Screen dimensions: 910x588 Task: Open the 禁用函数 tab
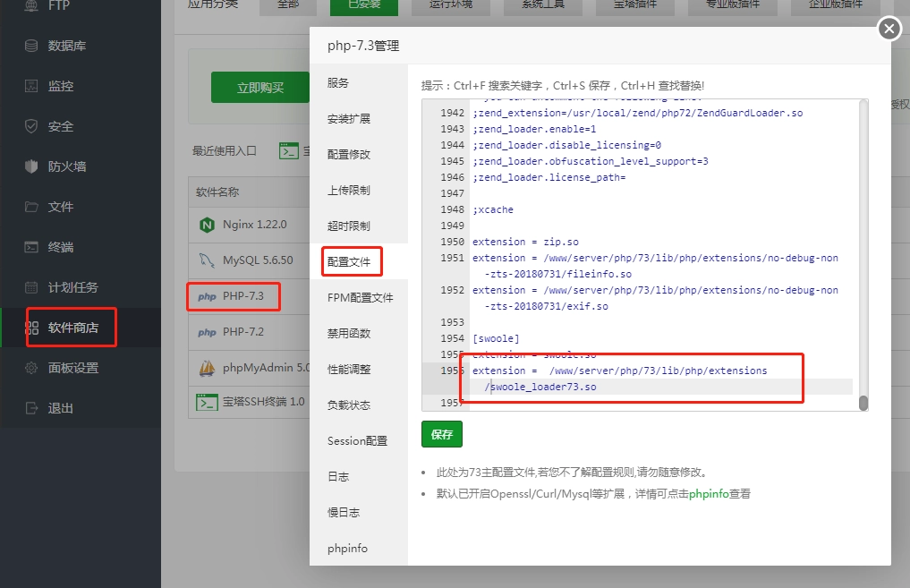[349, 333]
